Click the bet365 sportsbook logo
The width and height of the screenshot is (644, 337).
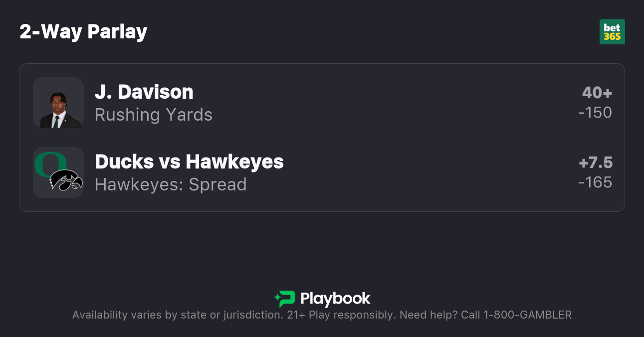coord(612,32)
